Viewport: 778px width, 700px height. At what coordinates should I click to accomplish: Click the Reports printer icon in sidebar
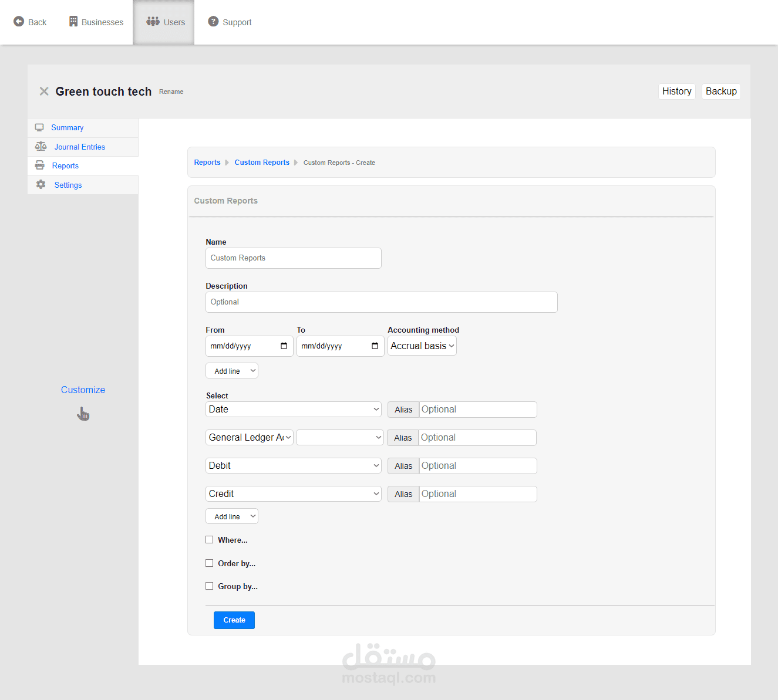[x=40, y=165]
